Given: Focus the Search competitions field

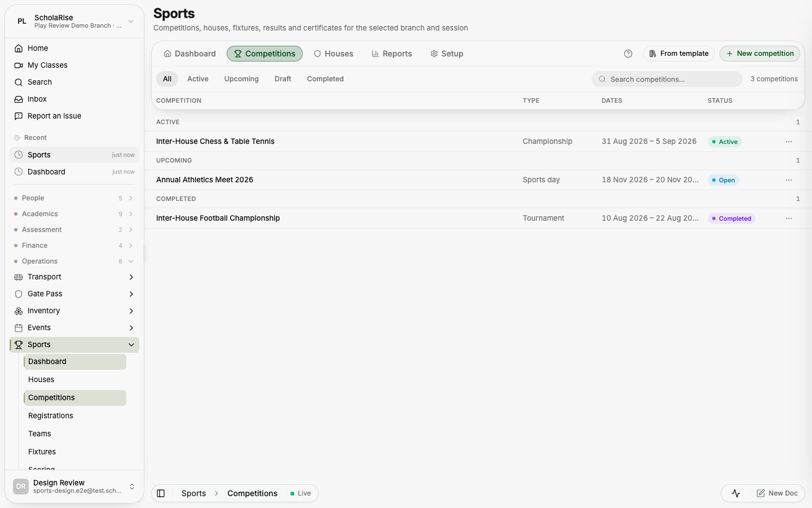Looking at the screenshot, I should [667, 79].
